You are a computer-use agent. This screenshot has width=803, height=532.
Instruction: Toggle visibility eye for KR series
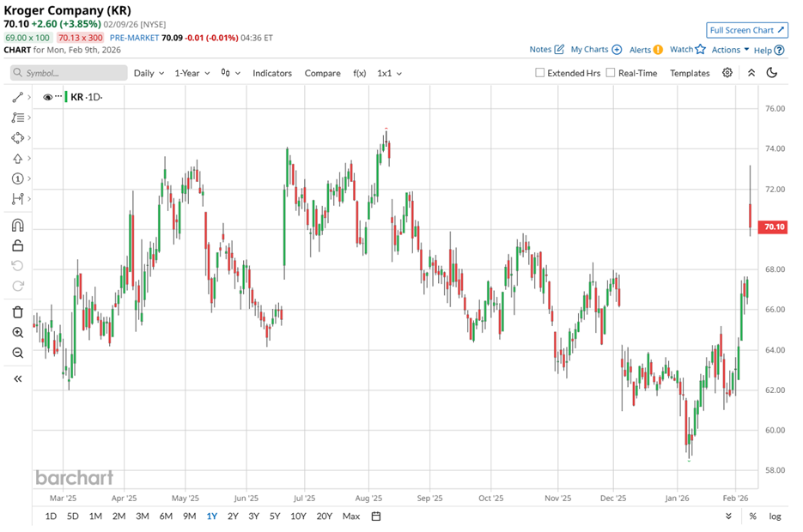[47, 97]
